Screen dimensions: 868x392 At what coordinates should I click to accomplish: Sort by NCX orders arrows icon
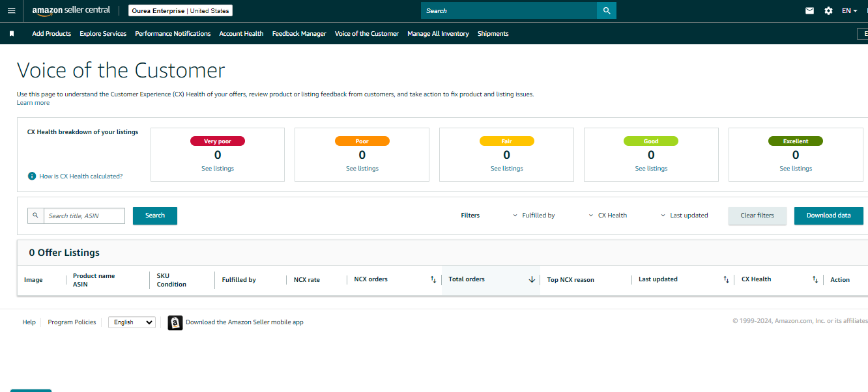coord(433,279)
